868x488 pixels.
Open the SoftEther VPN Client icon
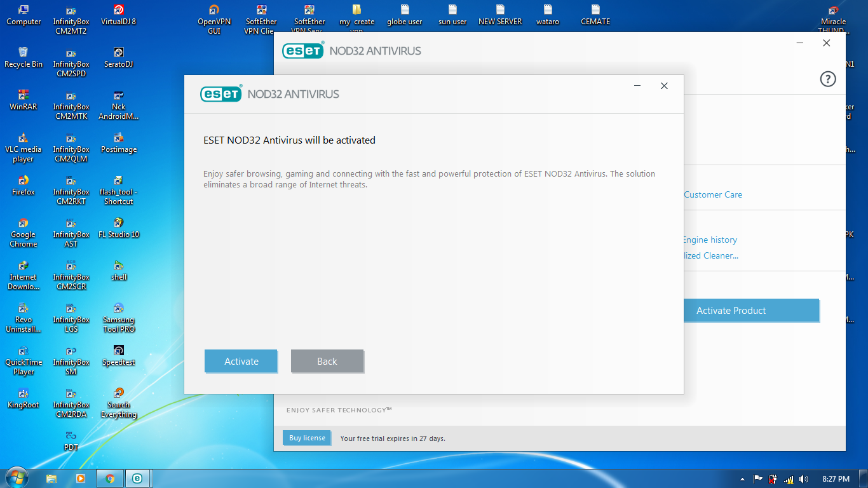[x=261, y=20]
